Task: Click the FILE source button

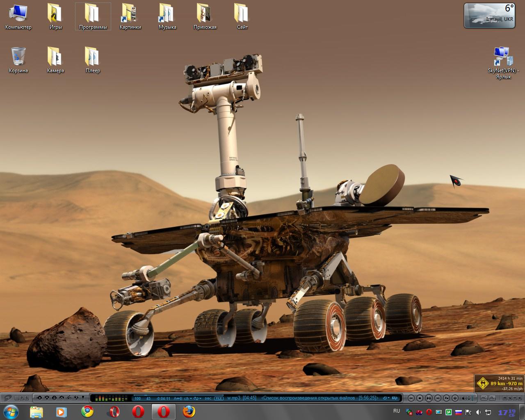Action: point(219,398)
